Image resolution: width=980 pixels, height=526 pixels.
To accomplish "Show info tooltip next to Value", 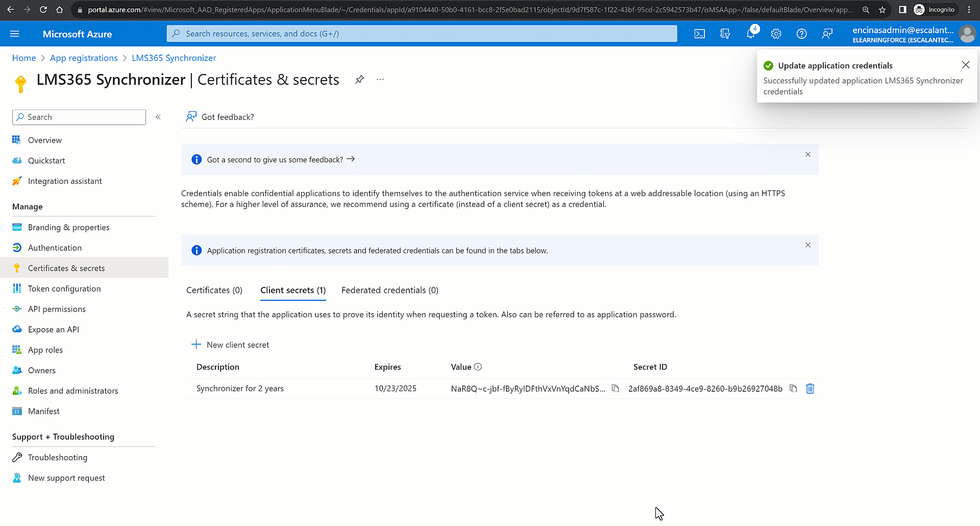I will [478, 367].
